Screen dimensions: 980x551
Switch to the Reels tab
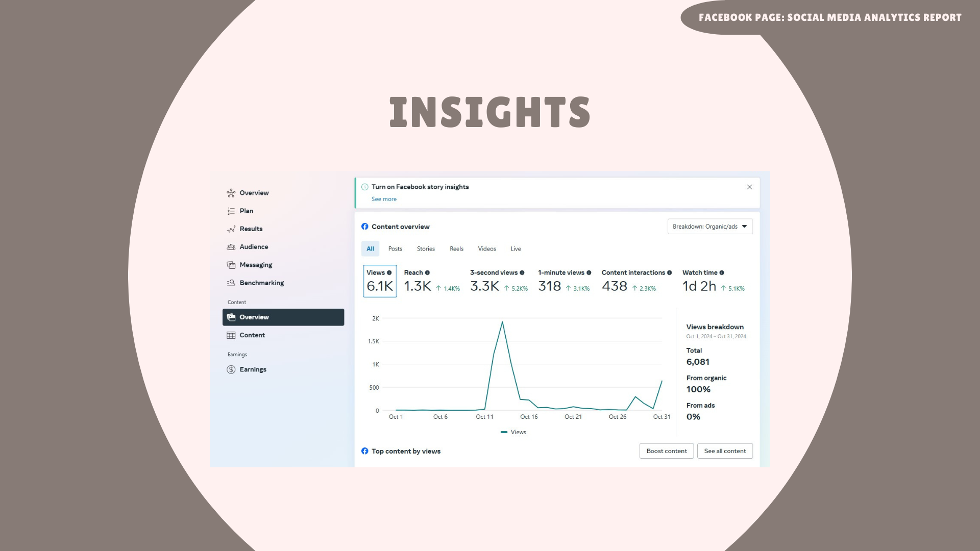click(456, 249)
